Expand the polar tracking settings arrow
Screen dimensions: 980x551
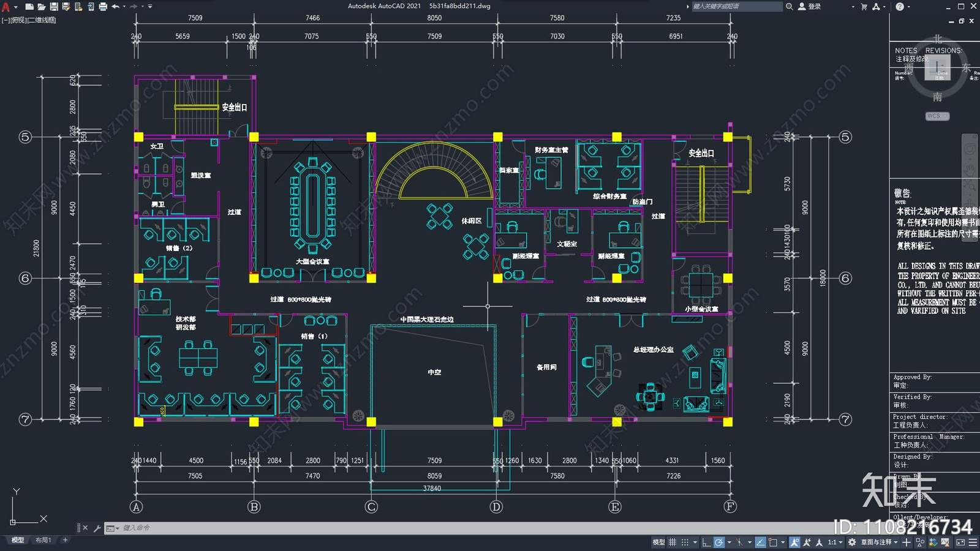(x=729, y=542)
